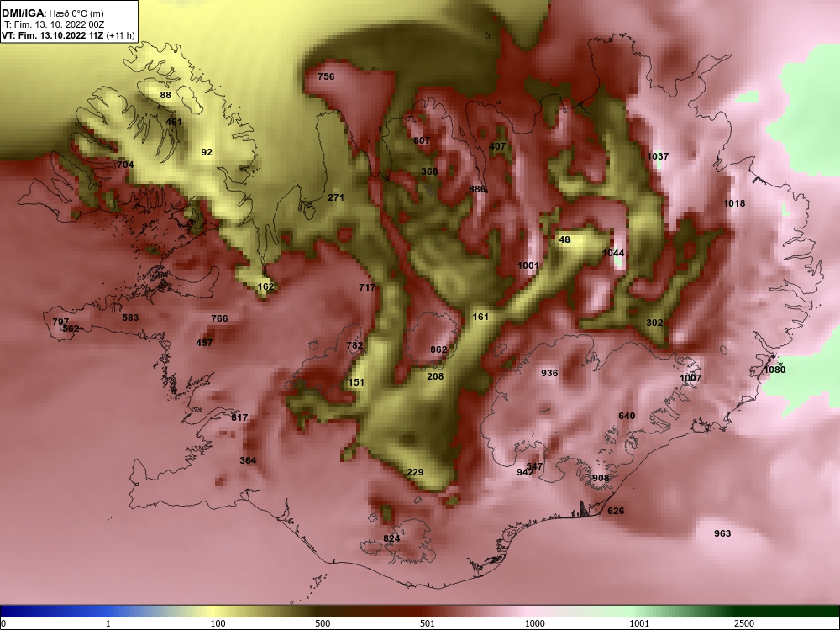The width and height of the screenshot is (840, 630).
Task: Click the map value 640
Action: 627,417
